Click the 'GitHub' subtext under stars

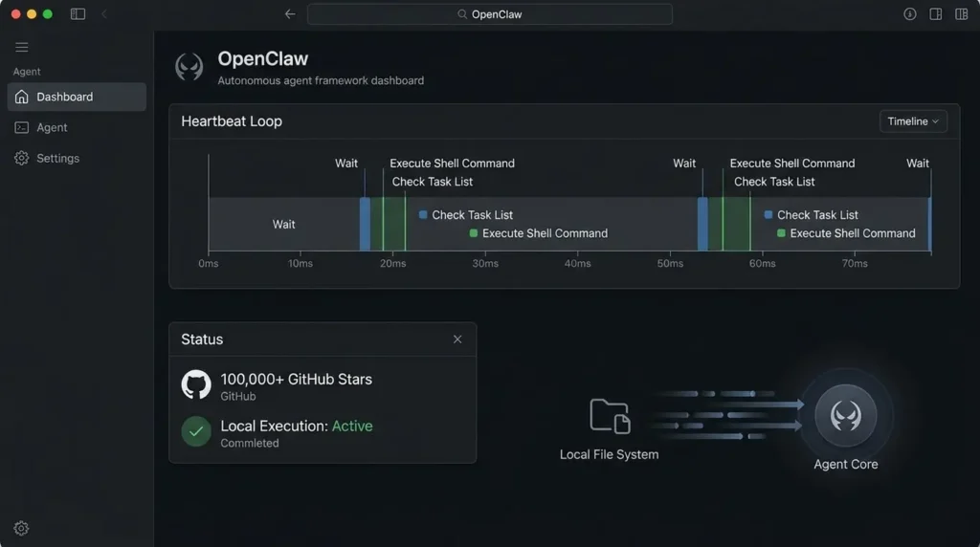pyautogui.click(x=238, y=397)
